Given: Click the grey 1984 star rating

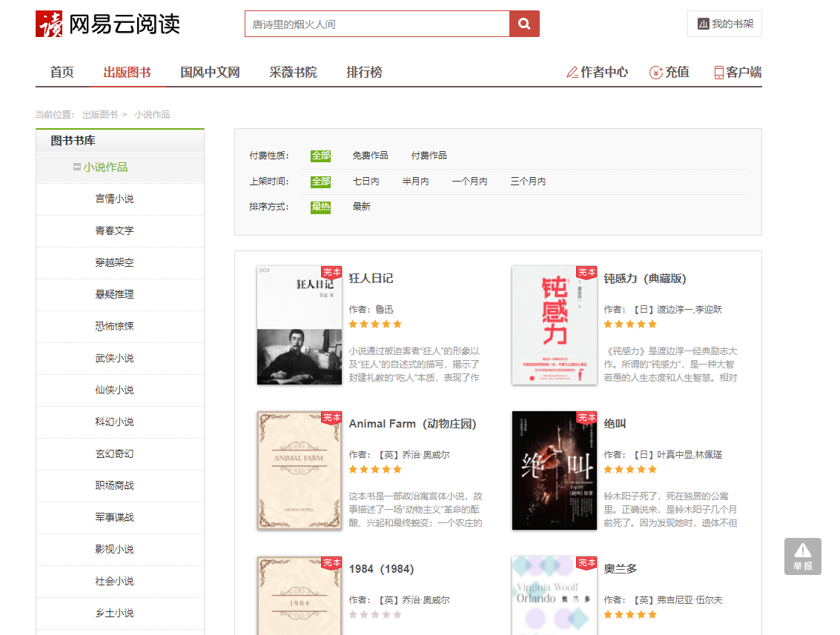Looking at the screenshot, I should (x=375, y=615).
